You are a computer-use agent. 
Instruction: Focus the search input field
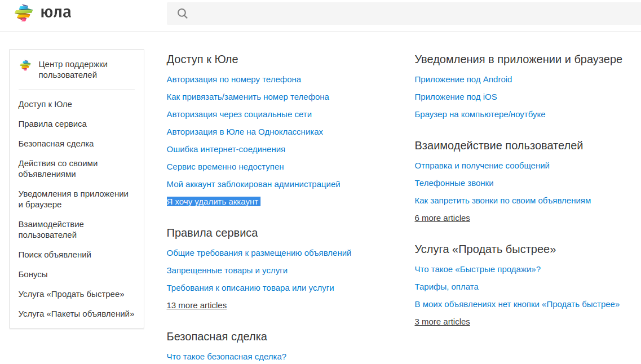(x=404, y=14)
